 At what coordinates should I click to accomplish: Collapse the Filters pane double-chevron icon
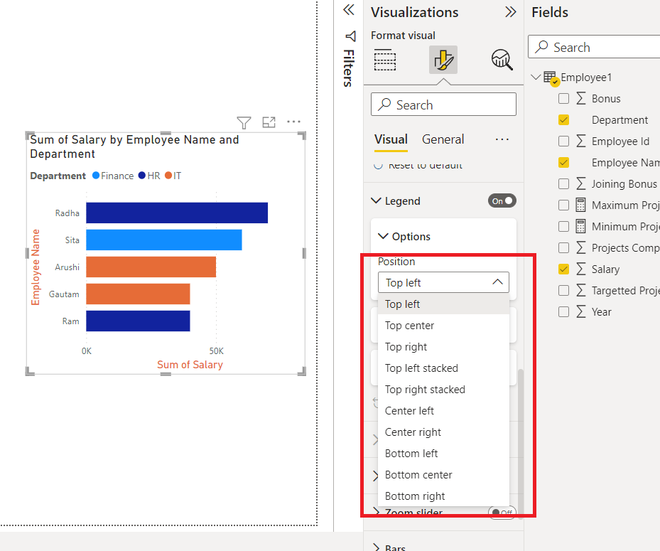pos(349,10)
